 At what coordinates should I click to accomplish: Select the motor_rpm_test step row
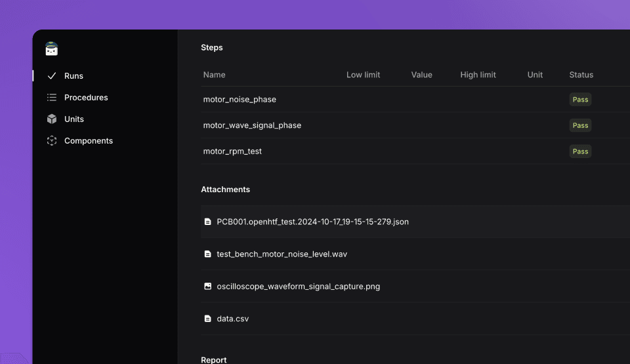coord(415,151)
